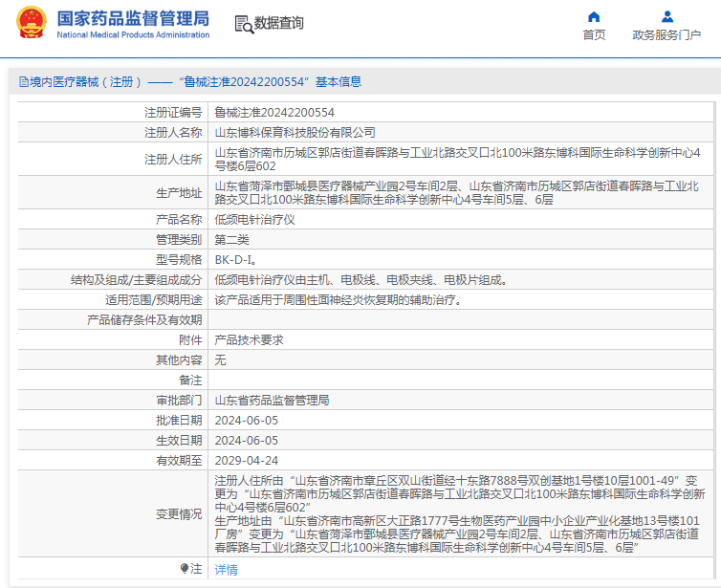The width and height of the screenshot is (721, 588).
Task: Click the structure composition value text
Action: [x=360, y=280]
